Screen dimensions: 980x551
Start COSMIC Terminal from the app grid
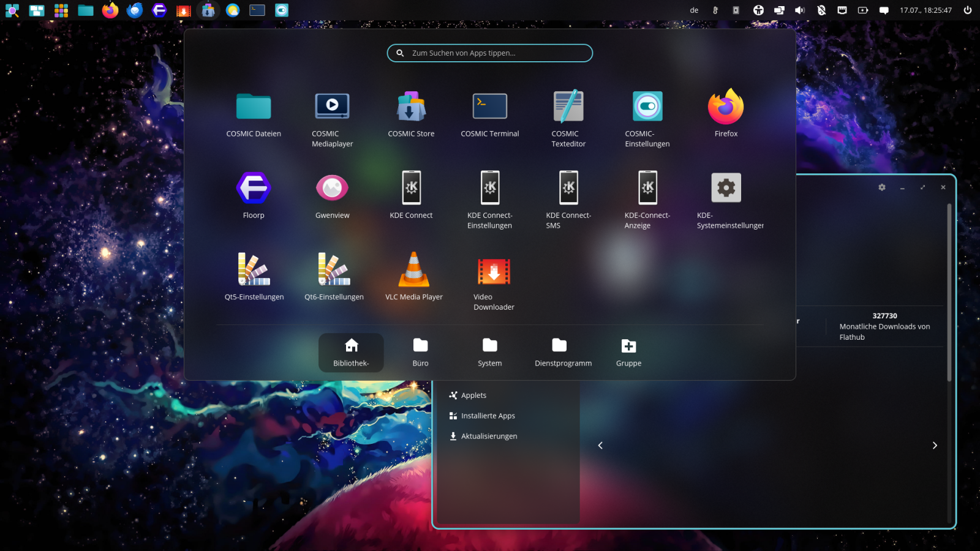tap(490, 115)
